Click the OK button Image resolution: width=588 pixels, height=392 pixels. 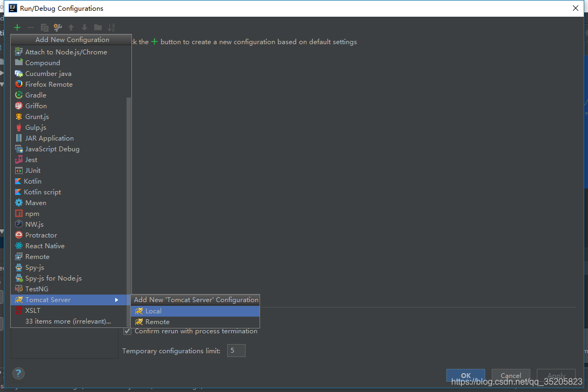coord(465,375)
